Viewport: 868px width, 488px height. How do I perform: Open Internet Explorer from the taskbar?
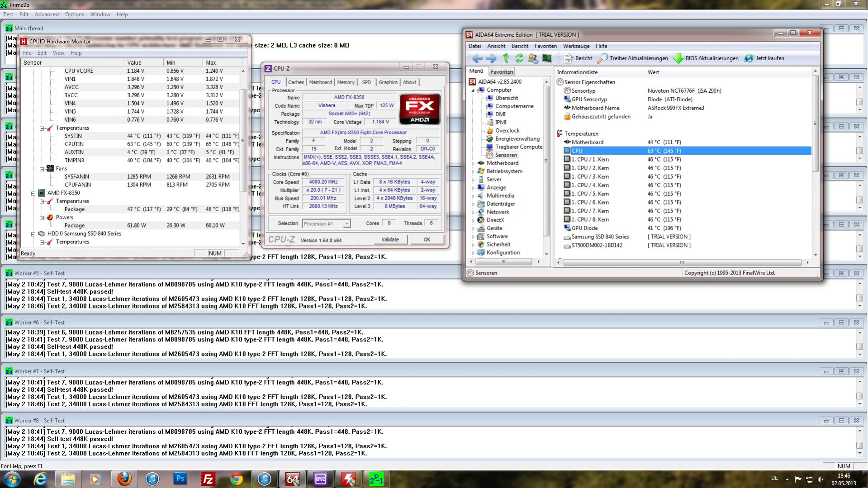pyautogui.click(x=40, y=479)
